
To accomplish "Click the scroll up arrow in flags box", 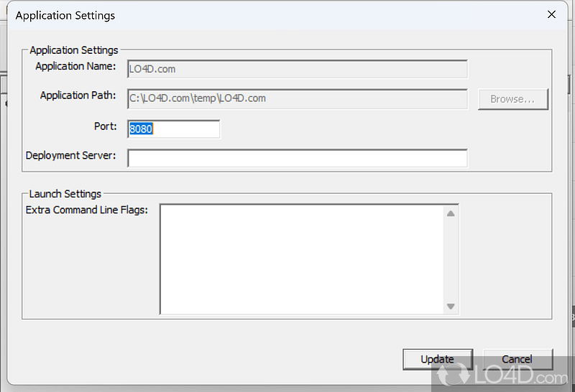I will click(x=451, y=213).
